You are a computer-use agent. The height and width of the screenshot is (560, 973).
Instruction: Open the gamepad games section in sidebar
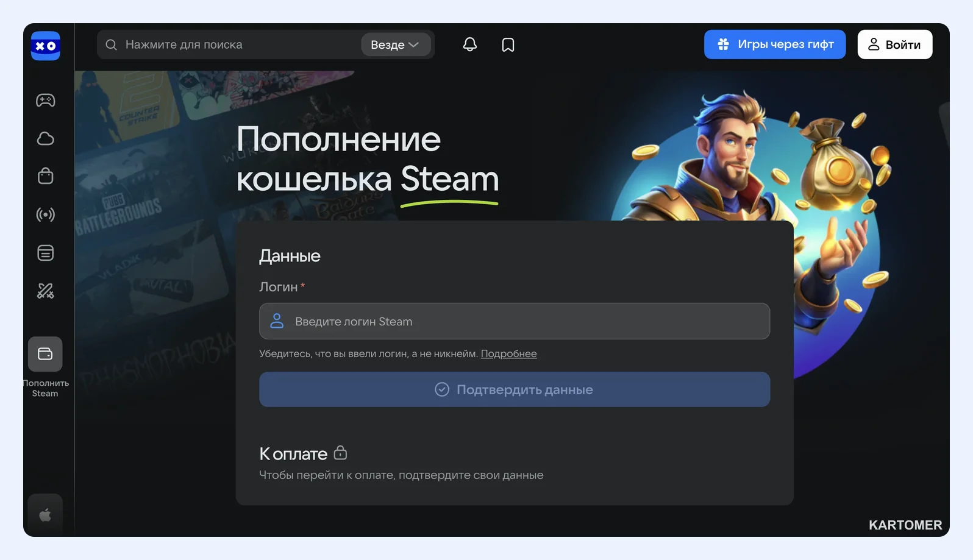tap(46, 100)
